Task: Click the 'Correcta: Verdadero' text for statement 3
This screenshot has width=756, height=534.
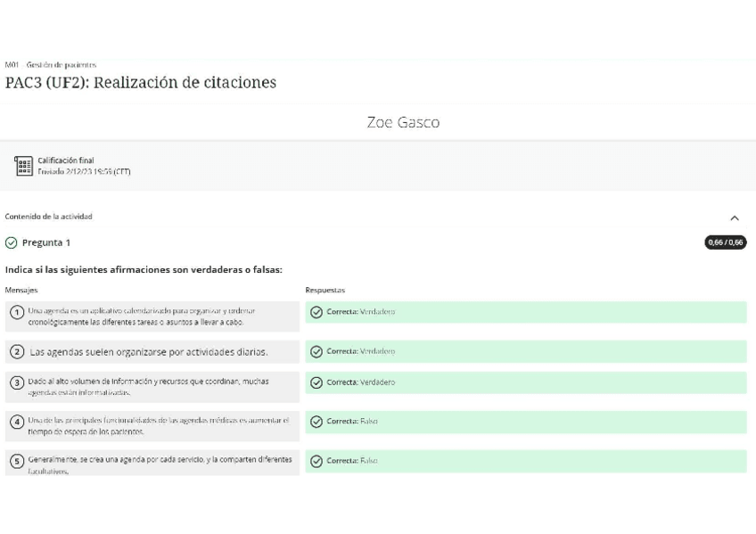Action: pyautogui.click(x=361, y=382)
